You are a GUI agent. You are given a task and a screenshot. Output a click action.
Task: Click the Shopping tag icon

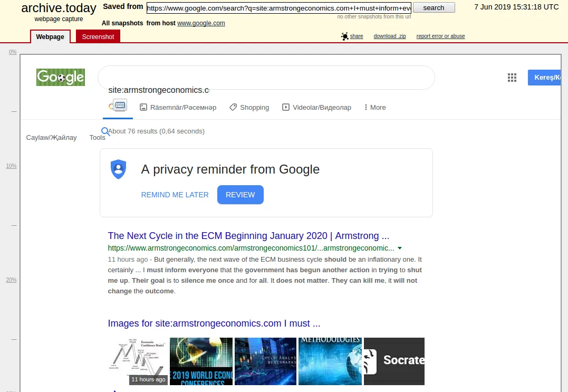click(233, 107)
